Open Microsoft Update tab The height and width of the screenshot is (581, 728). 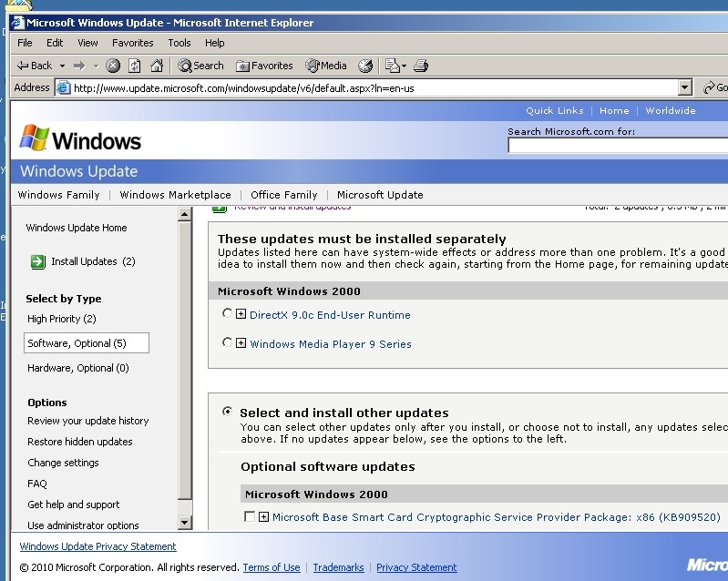[380, 195]
